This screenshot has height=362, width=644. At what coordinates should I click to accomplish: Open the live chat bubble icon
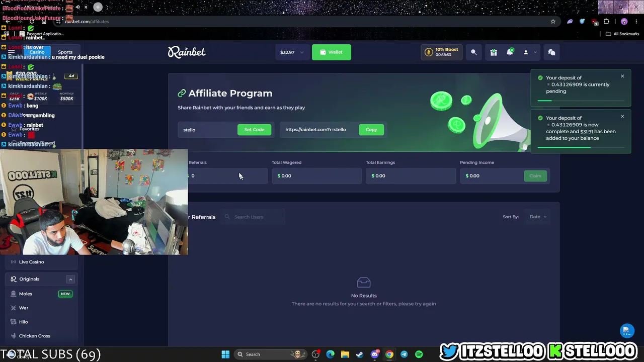tap(551, 52)
